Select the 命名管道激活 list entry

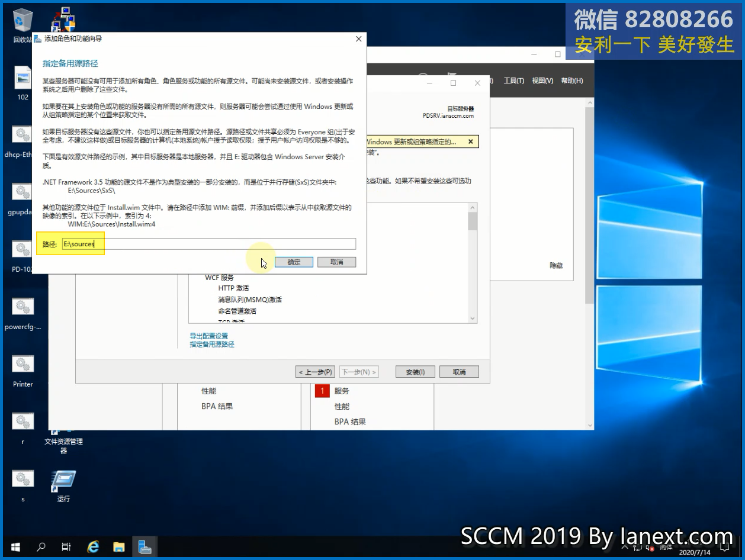click(237, 311)
